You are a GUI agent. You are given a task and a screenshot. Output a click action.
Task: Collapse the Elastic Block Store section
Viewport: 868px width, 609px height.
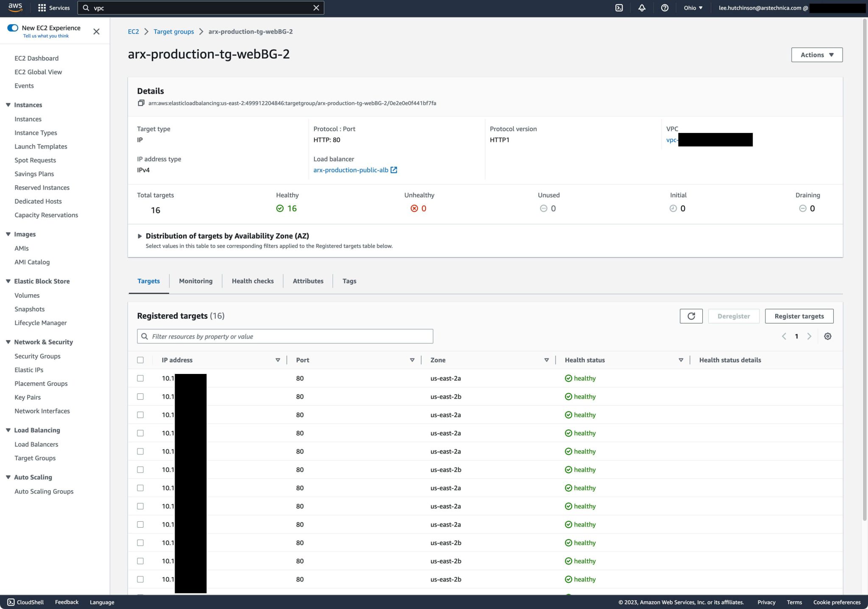tap(8, 281)
